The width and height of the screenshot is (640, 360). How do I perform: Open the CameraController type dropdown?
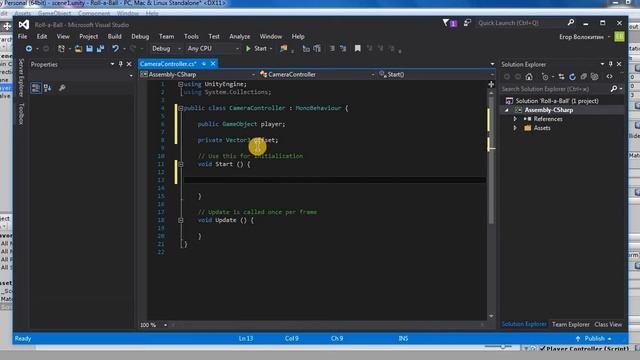pos(317,74)
